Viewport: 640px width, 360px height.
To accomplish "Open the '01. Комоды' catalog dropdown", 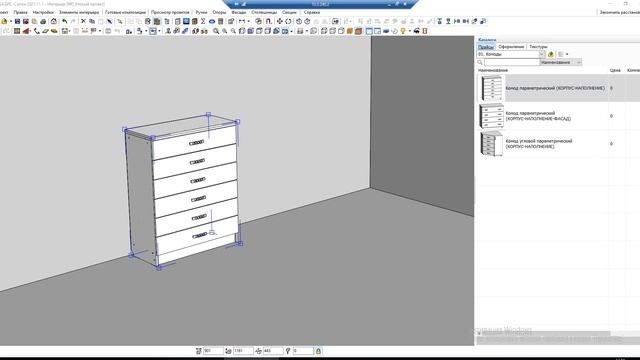I will coord(542,54).
